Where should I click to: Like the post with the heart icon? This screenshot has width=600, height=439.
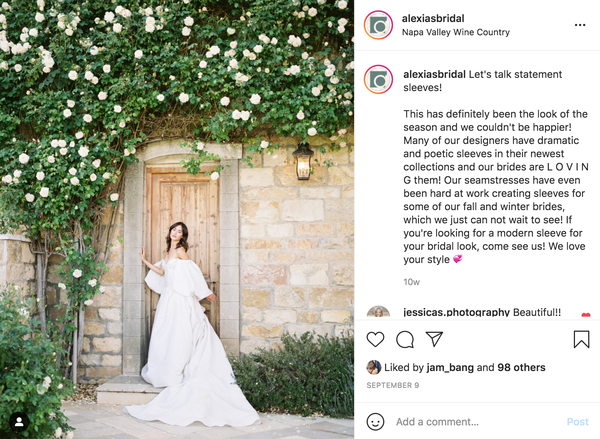375,339
